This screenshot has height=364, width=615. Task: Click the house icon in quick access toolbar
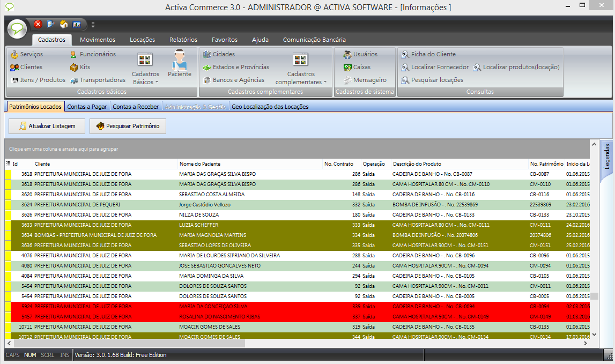[x=64, y=24]
